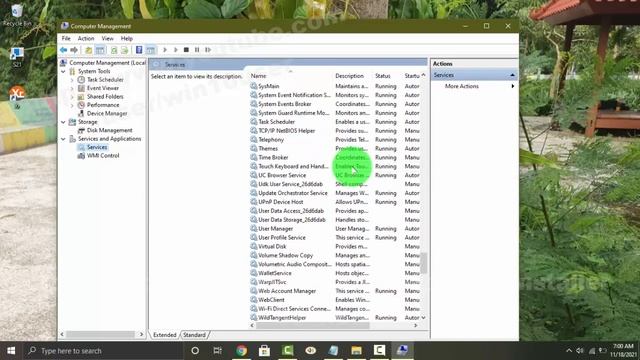Select the Telephony service

pos(271,140)
